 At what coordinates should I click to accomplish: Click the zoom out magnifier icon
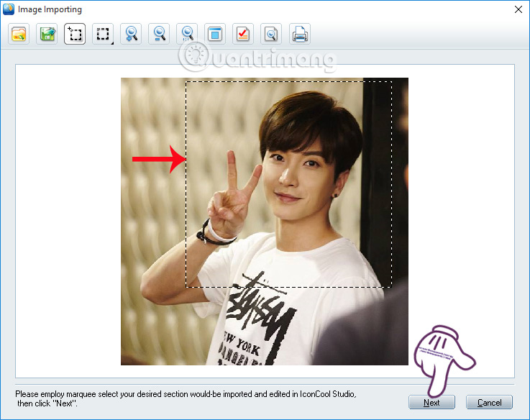(159, 34)
